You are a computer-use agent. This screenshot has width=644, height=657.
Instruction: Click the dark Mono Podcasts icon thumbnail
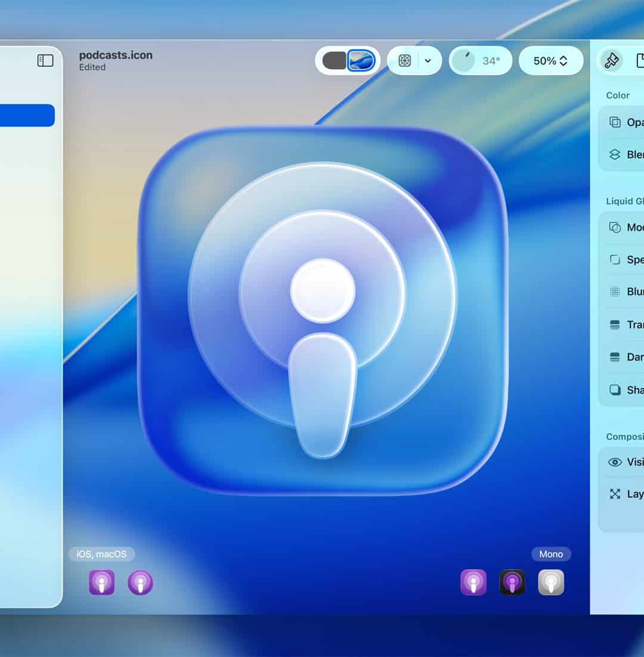pos(513,581)
